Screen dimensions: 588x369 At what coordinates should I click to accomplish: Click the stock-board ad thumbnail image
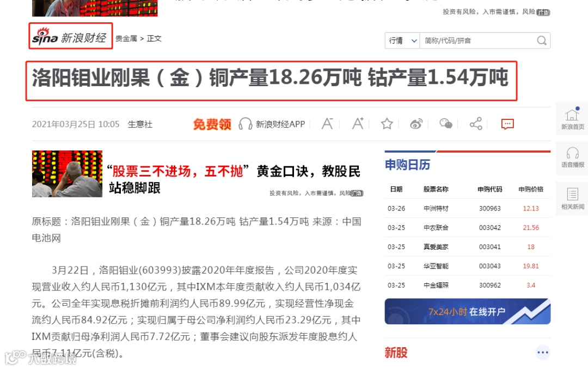click(67, 174)
